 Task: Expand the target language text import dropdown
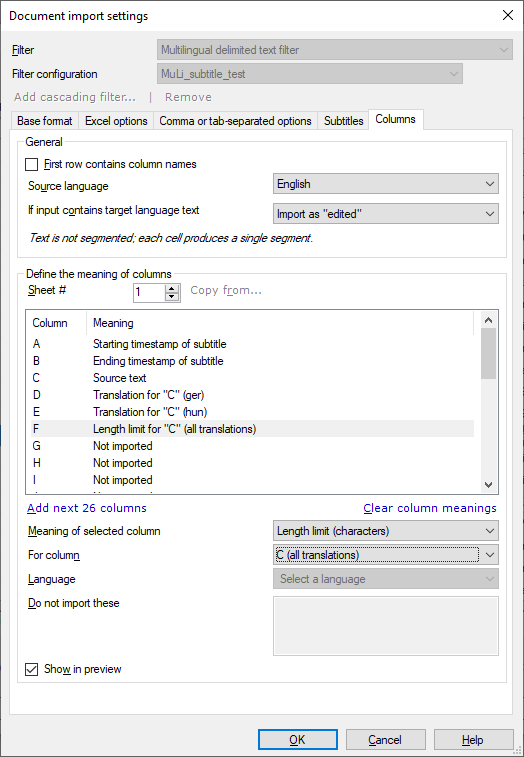click(385, 214)
